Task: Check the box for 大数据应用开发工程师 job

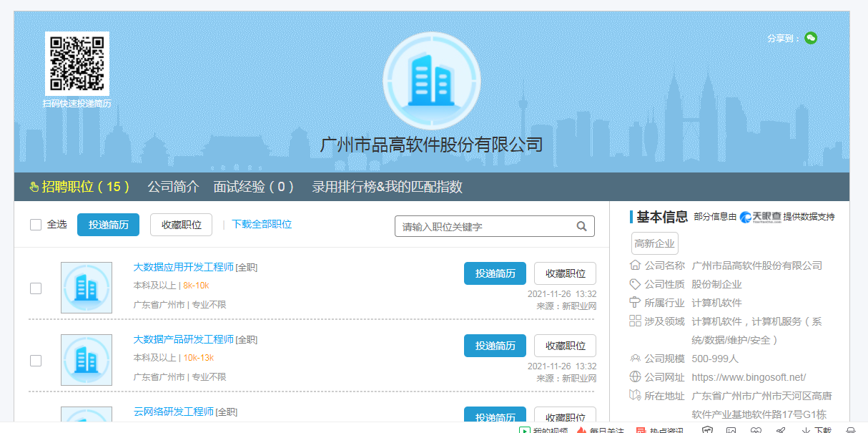Action: (36, 288)
